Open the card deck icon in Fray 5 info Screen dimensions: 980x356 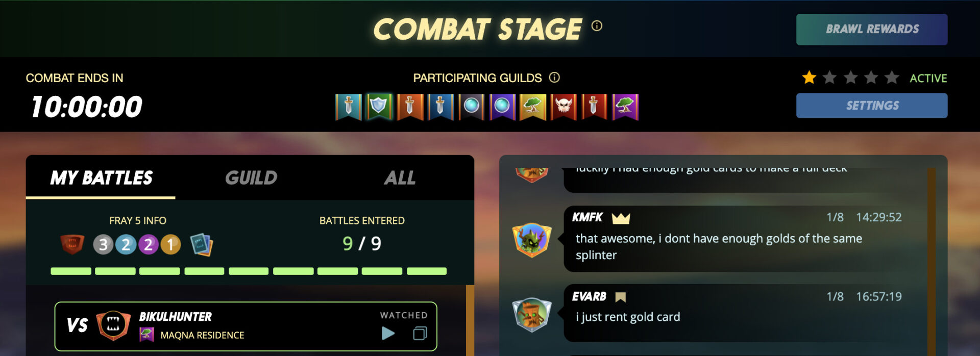pyautogui.click(x=201, y=244)
